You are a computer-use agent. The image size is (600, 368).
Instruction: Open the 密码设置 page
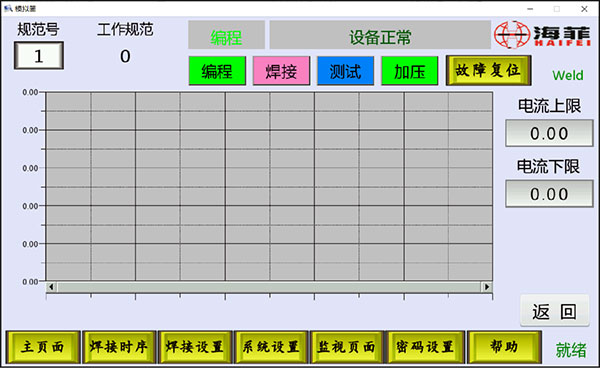pyautogui.click(x=426, y=347)
